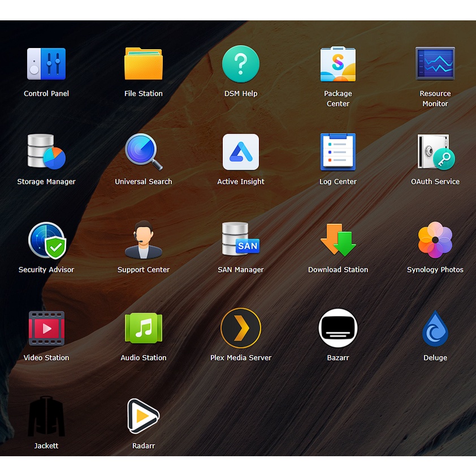Open Package Center
Image resolution: width=476 pixels, height=476 pixels.
338,64
